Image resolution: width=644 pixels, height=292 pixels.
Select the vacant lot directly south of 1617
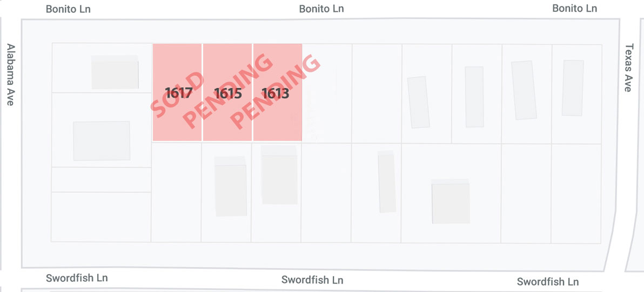[176, 192]
